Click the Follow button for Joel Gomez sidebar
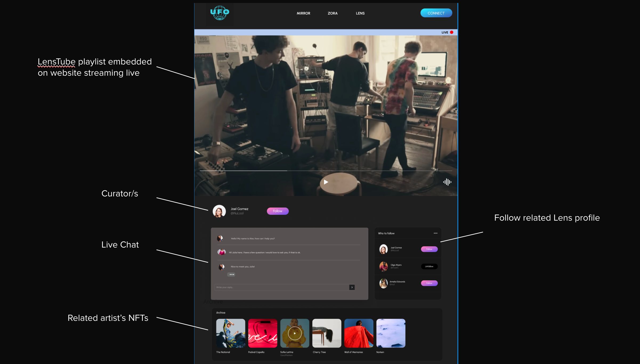 pos(429,249)
